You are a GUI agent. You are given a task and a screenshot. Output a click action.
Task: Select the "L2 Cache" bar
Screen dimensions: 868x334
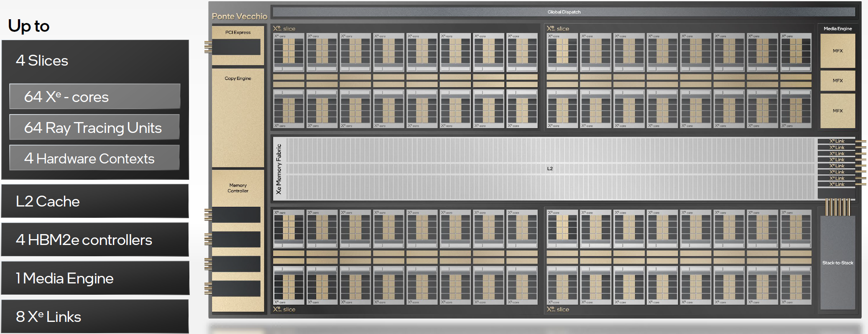(x=95, y=201)
